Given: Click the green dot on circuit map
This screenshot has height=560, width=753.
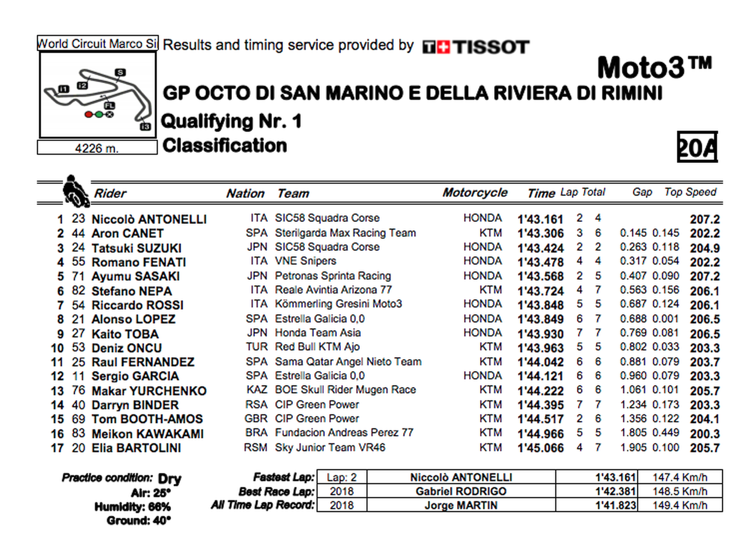Looking at the screenshot, I should tap(99, 115).
